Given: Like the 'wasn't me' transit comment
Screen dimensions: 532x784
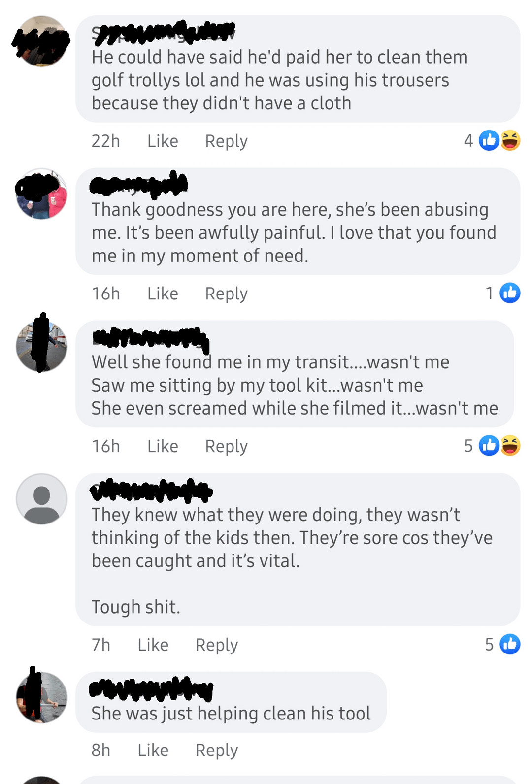Looking at the screenshot, I should click(x=163, y=447).
